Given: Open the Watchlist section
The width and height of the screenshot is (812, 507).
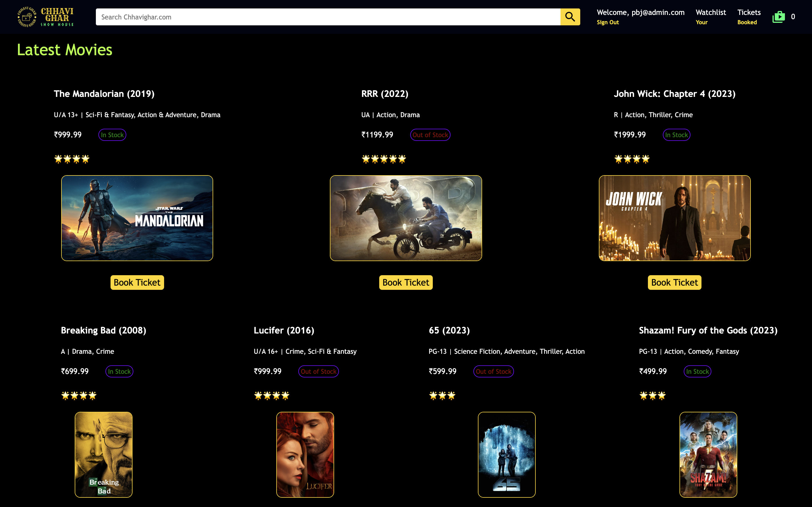Looking at the screenshot, I should coord(711,12).
